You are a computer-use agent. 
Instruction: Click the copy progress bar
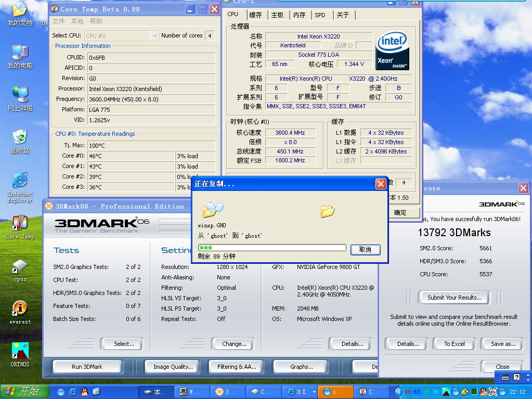(x=272, y=248)
